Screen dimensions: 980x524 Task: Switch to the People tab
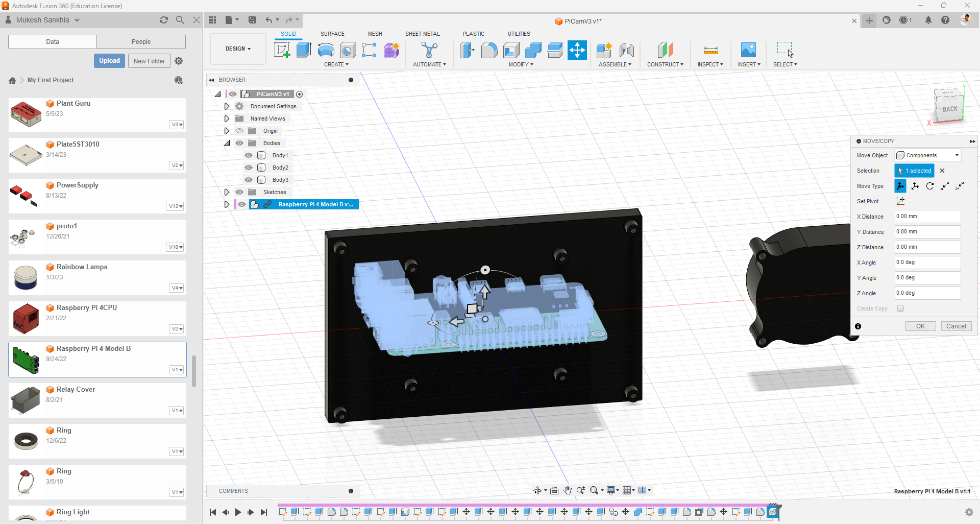click(141, 42)
